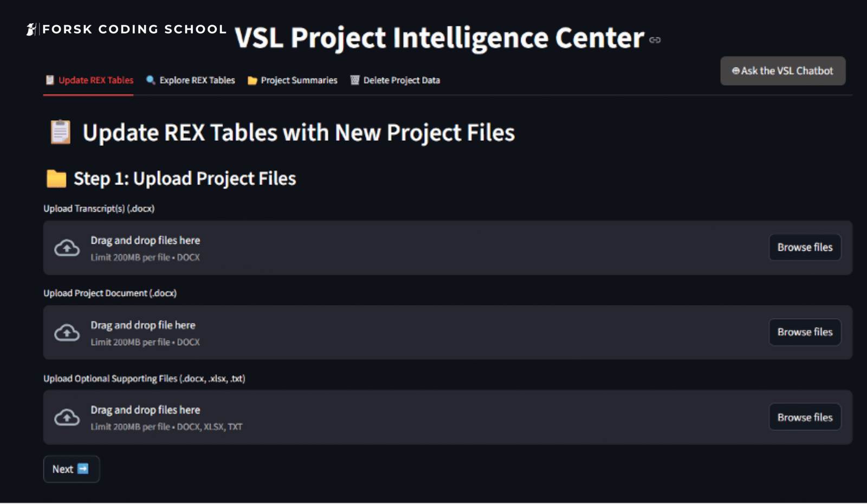Image resolution: width=867 pixels, height=504 pixels.
Task: Click the clipboard icon next to Update REX heading
Action: [x=60, y=132]
